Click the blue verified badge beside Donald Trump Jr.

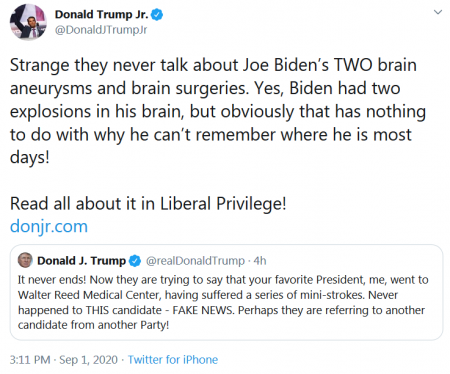(157, 15)
